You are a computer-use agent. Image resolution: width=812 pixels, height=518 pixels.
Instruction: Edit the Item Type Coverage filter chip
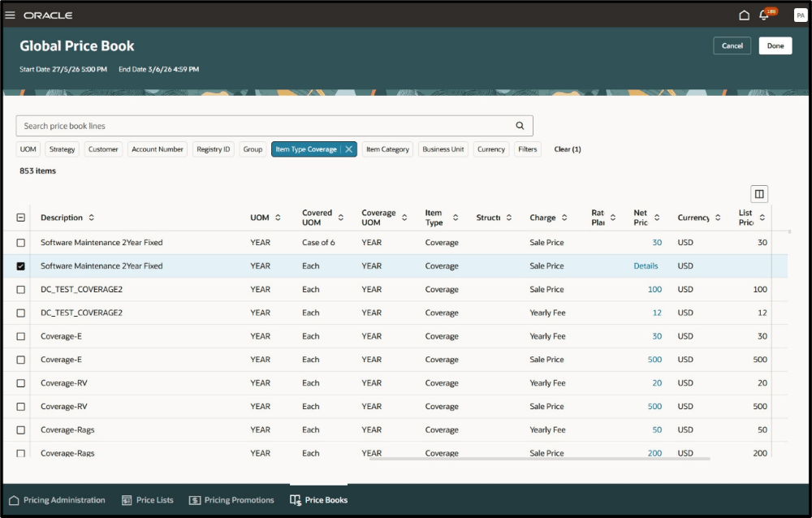point(306,149)
